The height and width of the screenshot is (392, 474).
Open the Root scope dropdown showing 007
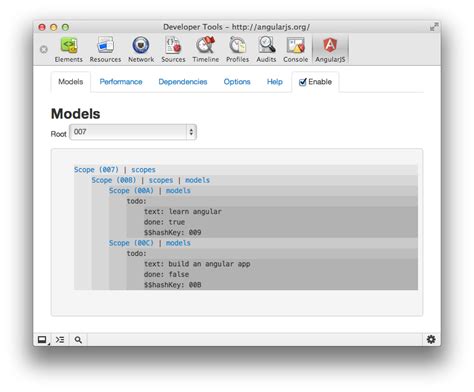tap(133, 132)
